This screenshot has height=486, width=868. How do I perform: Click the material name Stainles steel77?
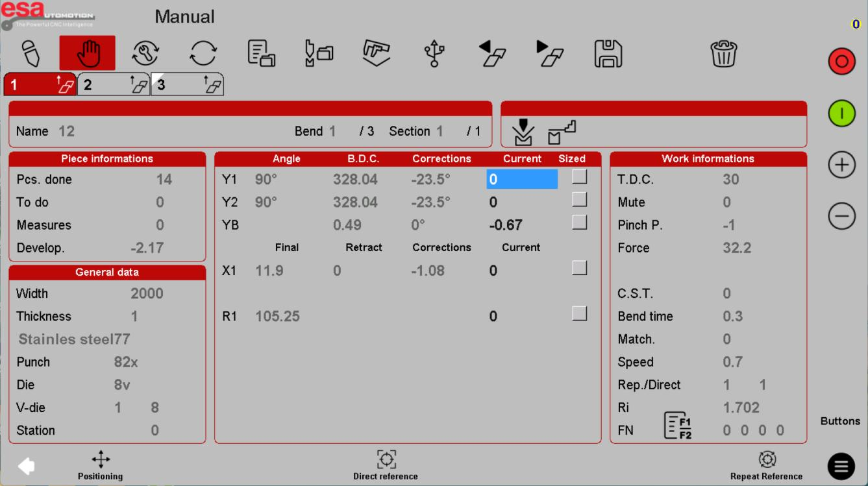pos(74,339)
